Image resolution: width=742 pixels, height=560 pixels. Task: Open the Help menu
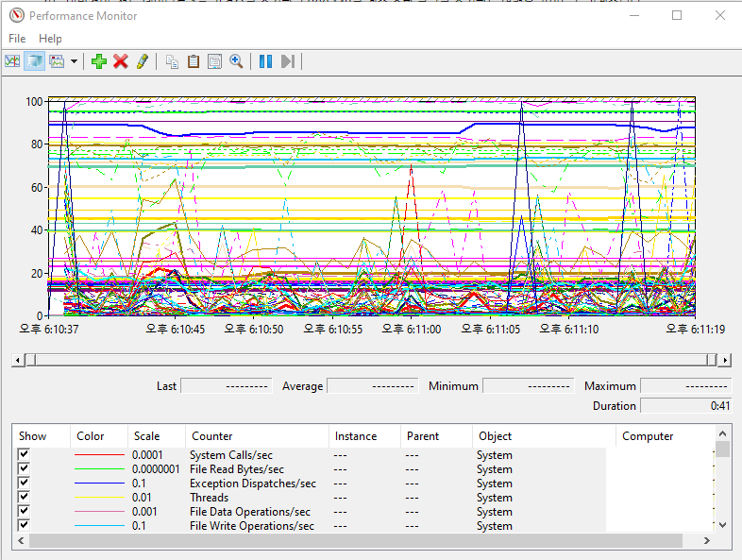[50, 39]
